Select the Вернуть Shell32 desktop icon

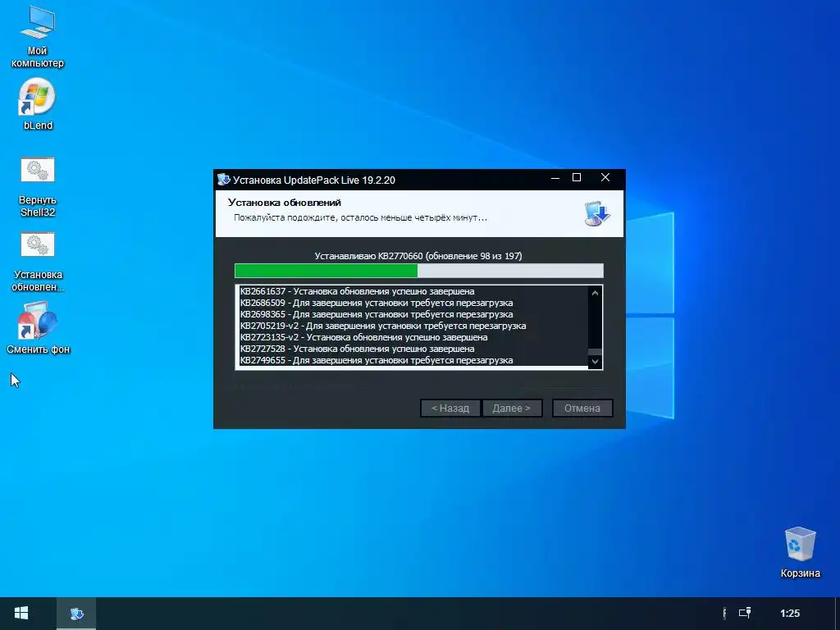pos(37,186)
